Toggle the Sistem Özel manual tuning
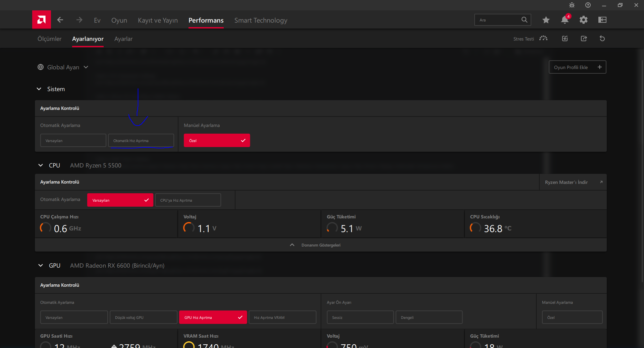 pyautogui.click(x=217, y=140)
